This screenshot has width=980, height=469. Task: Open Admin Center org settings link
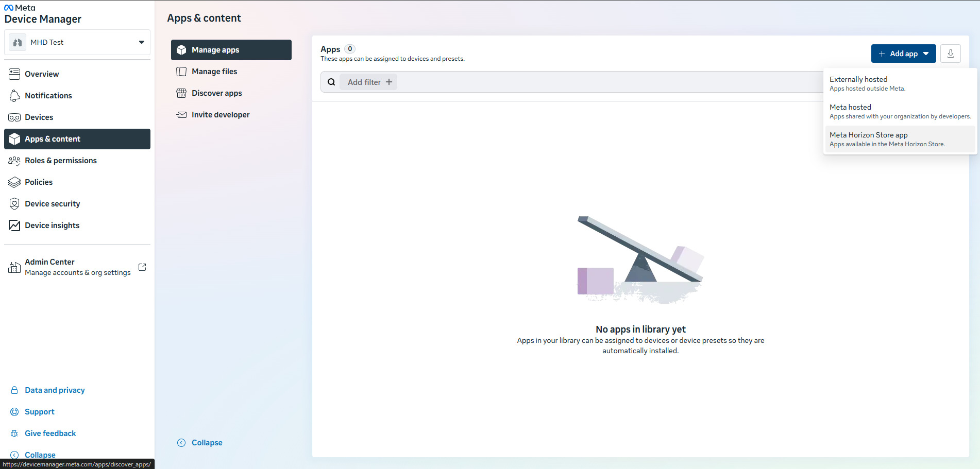click(77, 267)
